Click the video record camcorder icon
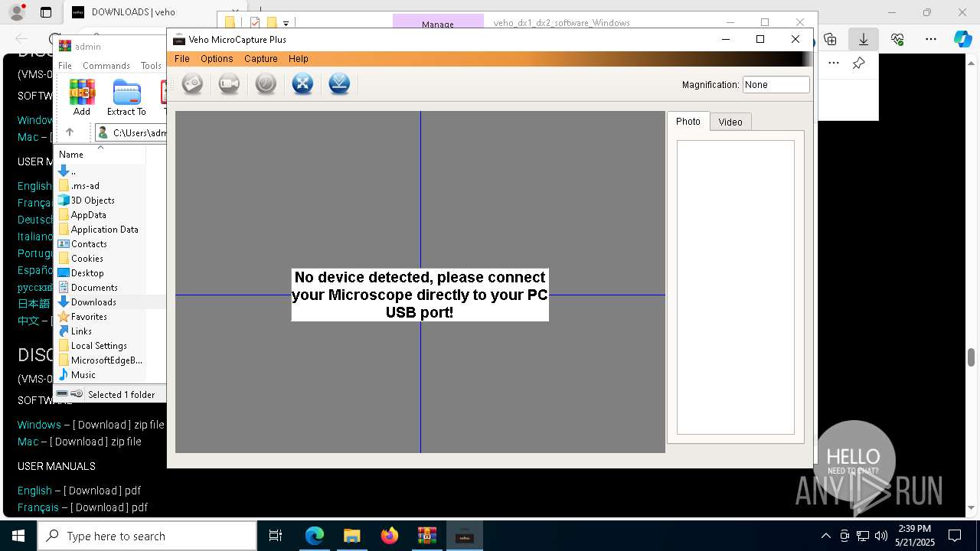Image resolution: width=980 pixels, height=551 pixels. coord(229,83)
